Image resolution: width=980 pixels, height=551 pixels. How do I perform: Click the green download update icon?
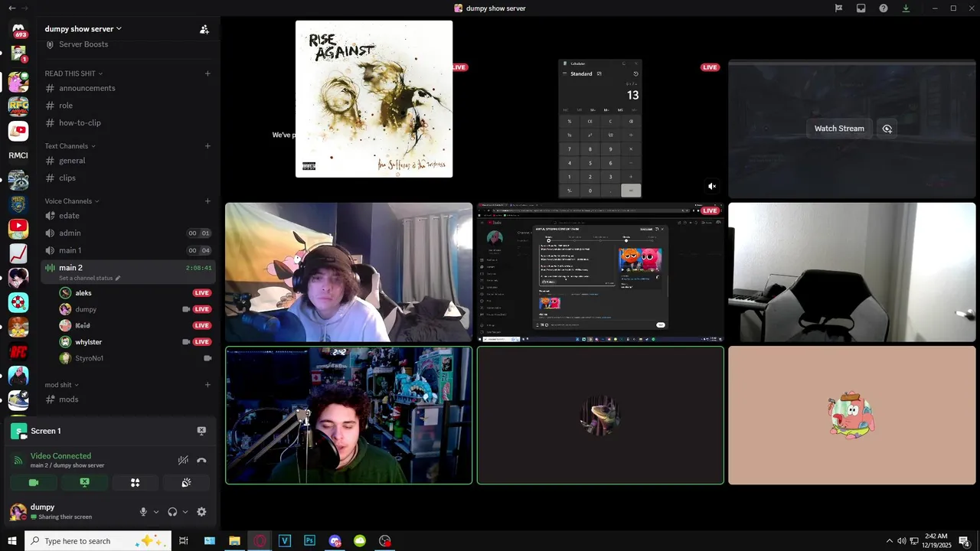pyautogui.click(x=906, y=8)
